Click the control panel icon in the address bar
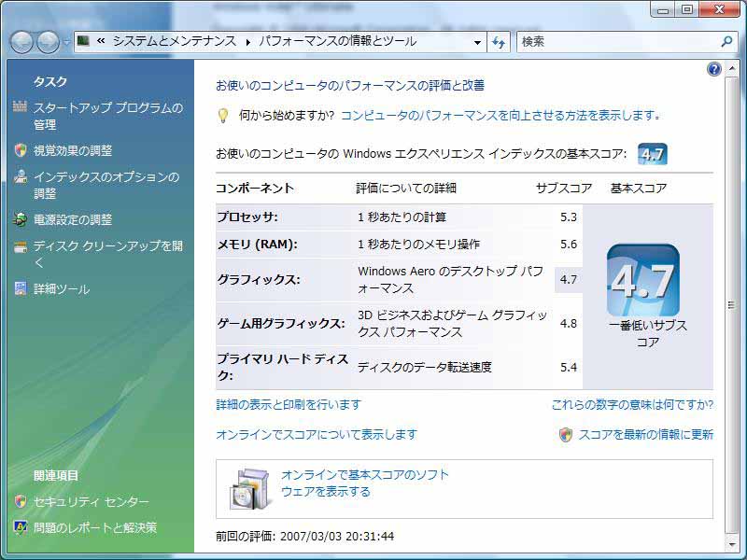Screen dimensions: 747x560 point(83,41)
